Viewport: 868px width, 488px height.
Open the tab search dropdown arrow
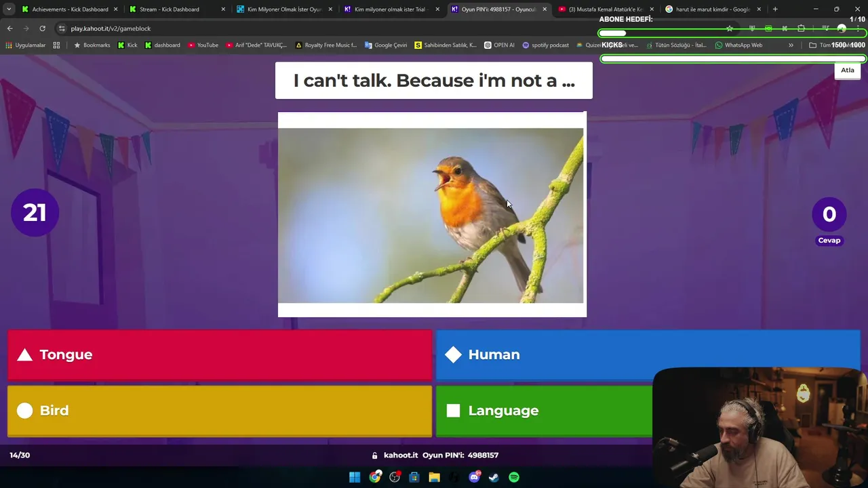point(9,9)
